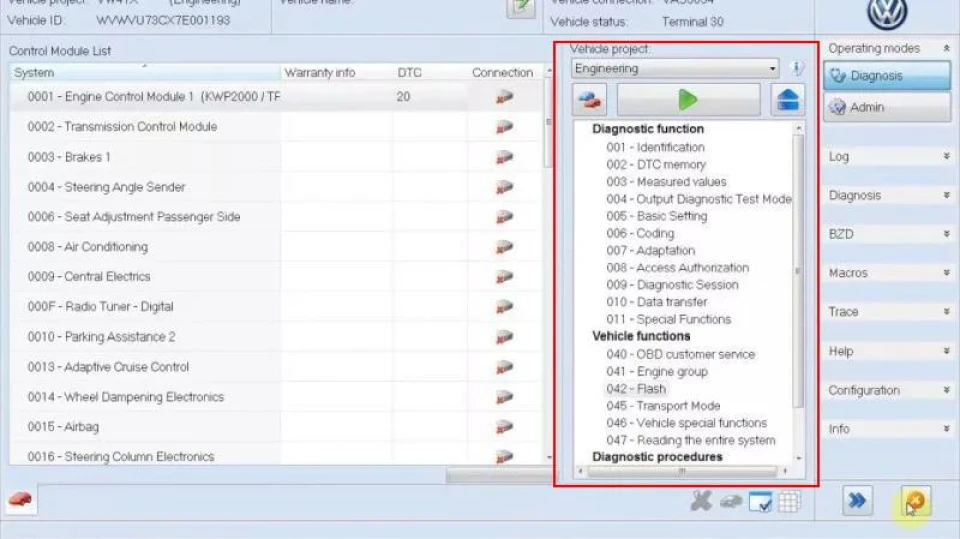This screenshot has width=960, height=539.
Task: Click the function list vertical scrollbar
Action: (x=798, y=271)
